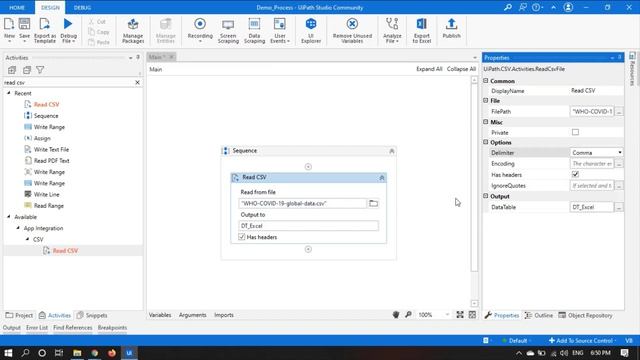Open help menu in title bar

click(x=537, y=7)
